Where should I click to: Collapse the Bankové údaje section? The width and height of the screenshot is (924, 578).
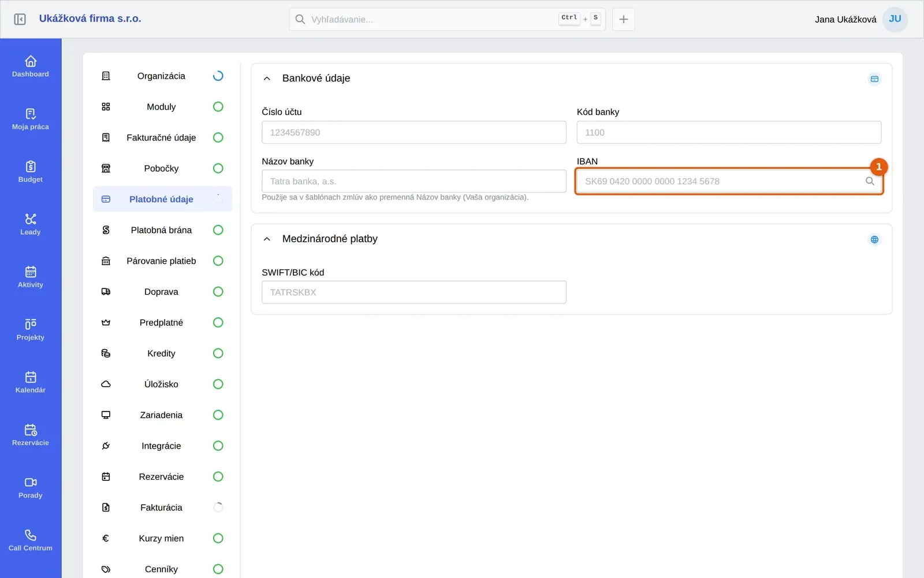267,79
